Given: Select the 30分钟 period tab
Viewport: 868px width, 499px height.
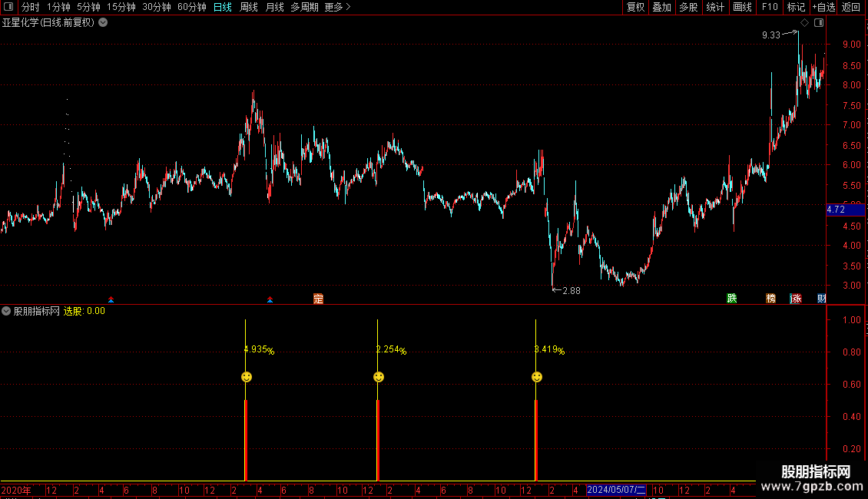Looking at the screenshot, I should [157, 7].
